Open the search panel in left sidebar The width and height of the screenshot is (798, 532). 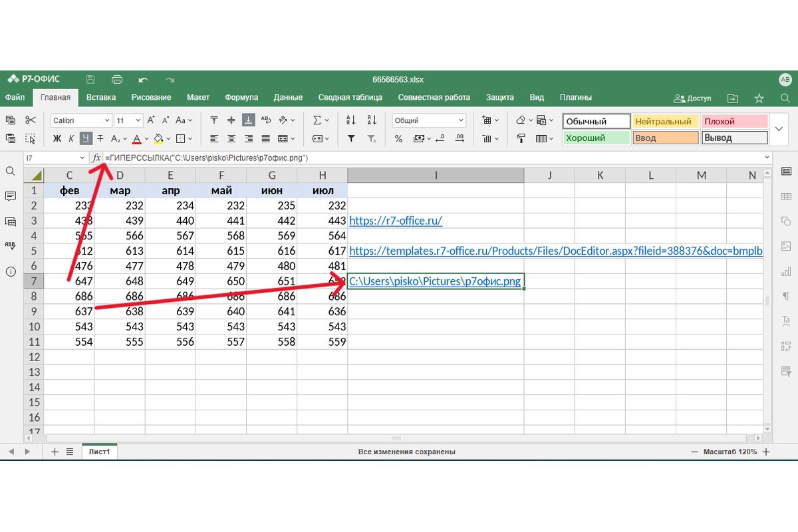(11, 171)
